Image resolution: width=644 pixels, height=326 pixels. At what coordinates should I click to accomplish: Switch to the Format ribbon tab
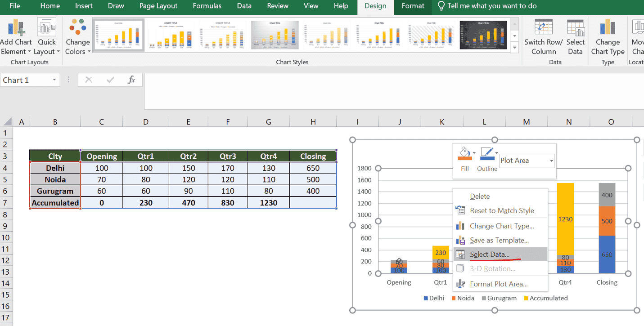tap(412, 6)
